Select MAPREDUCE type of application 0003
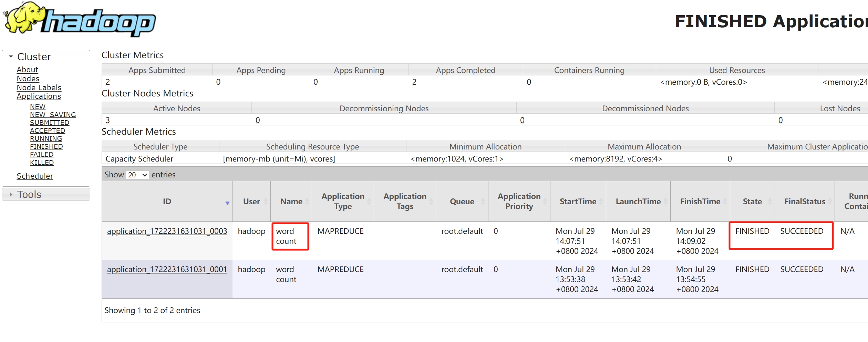 click(341, 231)
